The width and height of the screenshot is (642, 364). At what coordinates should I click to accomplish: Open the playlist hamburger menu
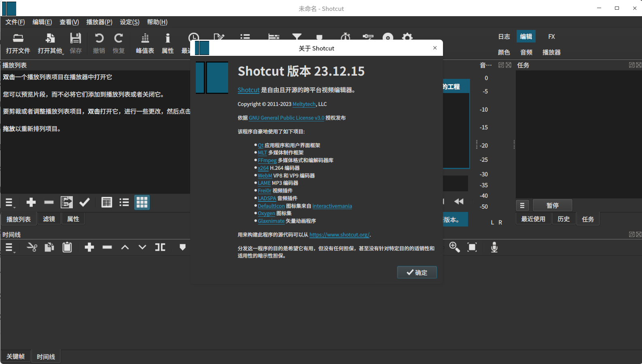point(10,203)
